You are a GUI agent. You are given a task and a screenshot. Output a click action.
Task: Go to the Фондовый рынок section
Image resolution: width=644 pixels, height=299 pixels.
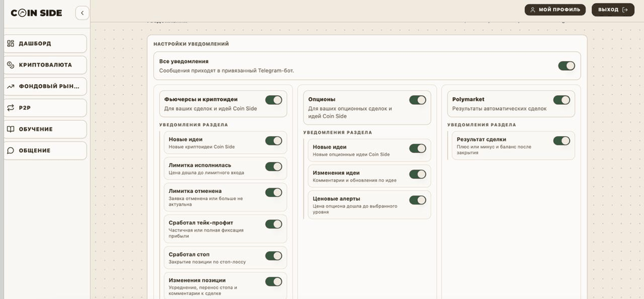click(x=45, y=87)
